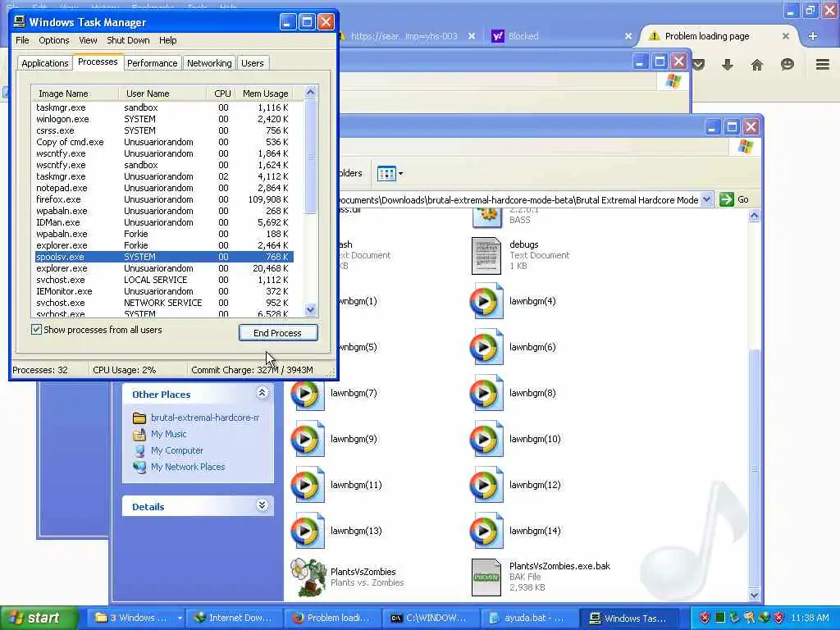The width and height of the screenshot is (840, 630).
Task: Open brutal-extremal-hardcore folder icon in Other Places
Action: pyautogui.click(x=139, y=418)
